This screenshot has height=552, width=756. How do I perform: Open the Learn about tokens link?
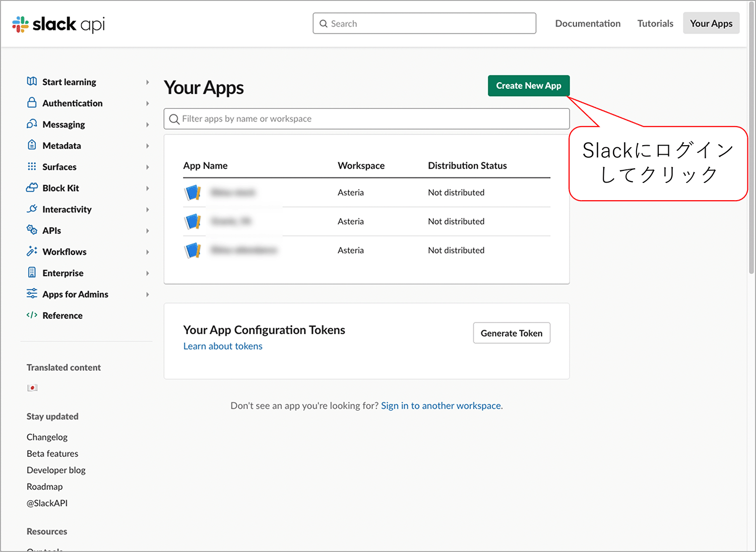(223, 346)
